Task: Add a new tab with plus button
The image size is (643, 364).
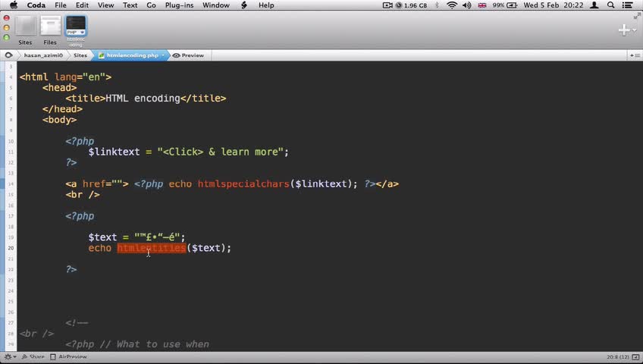Action: (624, 30)
